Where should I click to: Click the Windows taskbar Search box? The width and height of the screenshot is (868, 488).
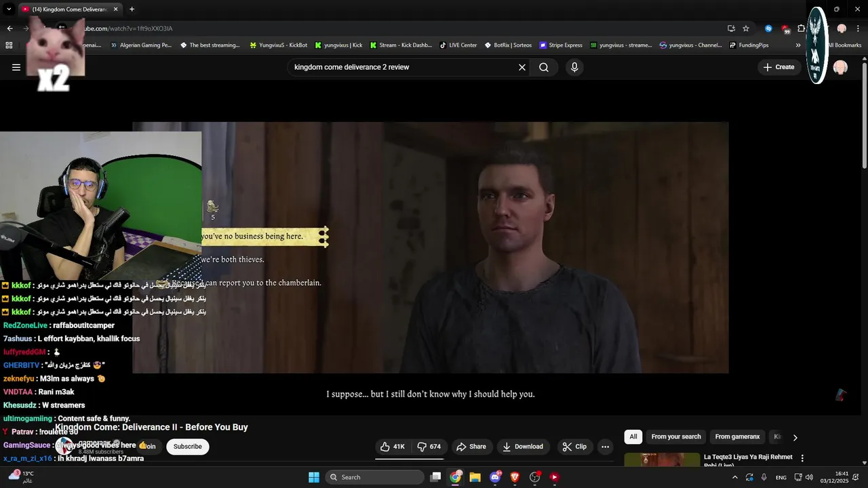(x=374, y=477)
